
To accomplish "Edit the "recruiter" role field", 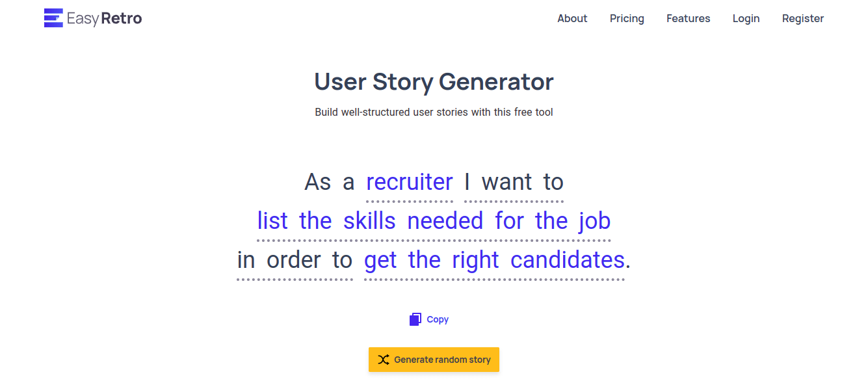I will coord(410,182).
